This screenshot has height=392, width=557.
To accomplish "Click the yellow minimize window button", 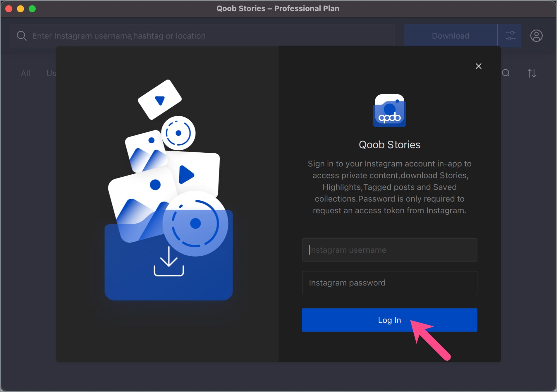I will (20, 9).
